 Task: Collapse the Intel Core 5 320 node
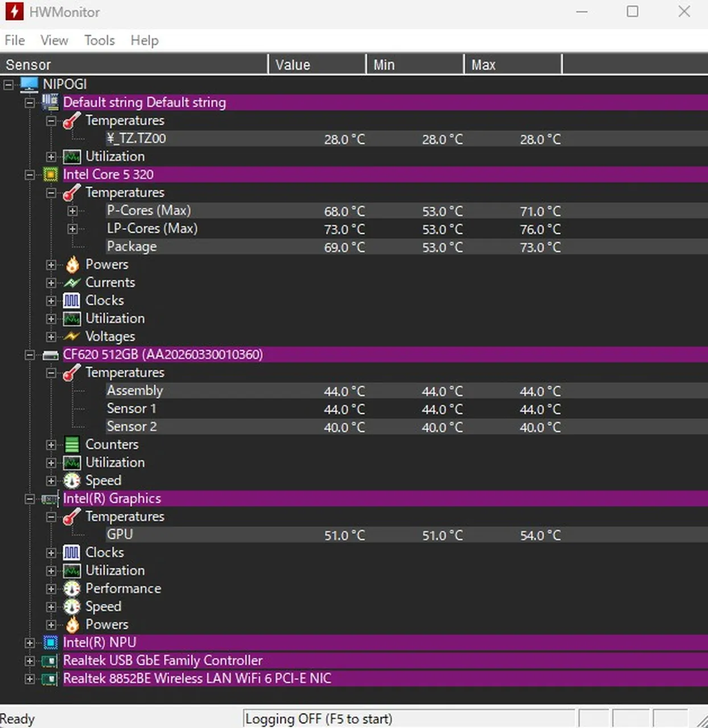point(30,175)
